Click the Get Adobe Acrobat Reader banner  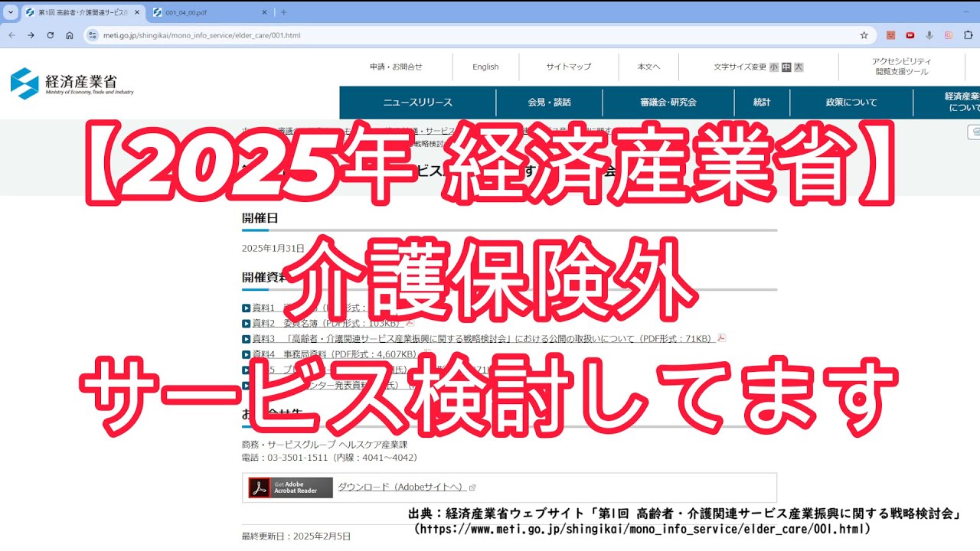coord(290,487)
